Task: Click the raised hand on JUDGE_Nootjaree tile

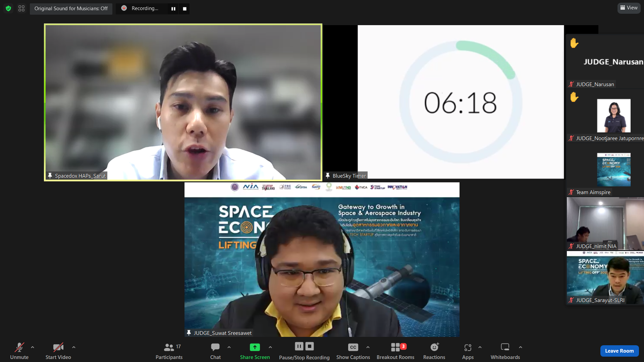Action: coord(574,97)
